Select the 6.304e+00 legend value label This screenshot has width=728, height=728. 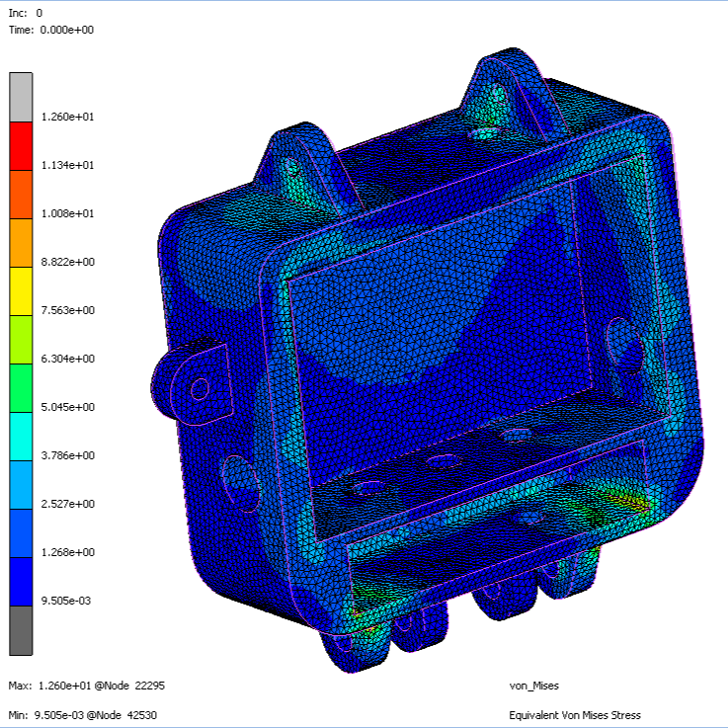[x=64, y=360]
